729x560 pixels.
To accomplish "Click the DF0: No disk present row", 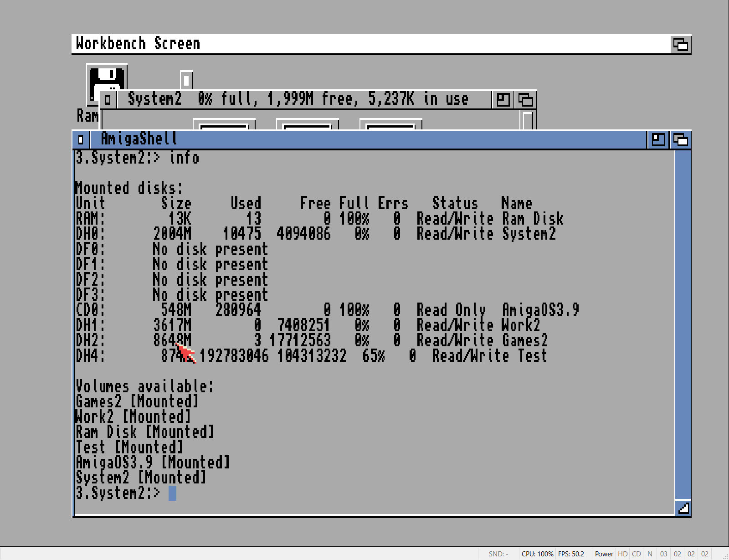I will [172, 249].
